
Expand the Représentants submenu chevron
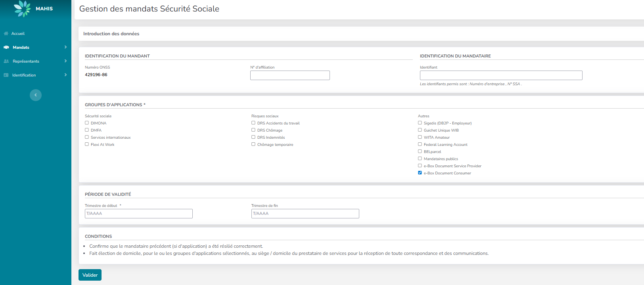[65, 61]
